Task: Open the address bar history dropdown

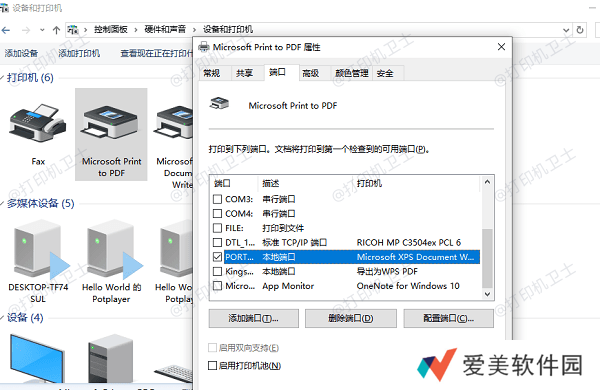Action: 566,30
